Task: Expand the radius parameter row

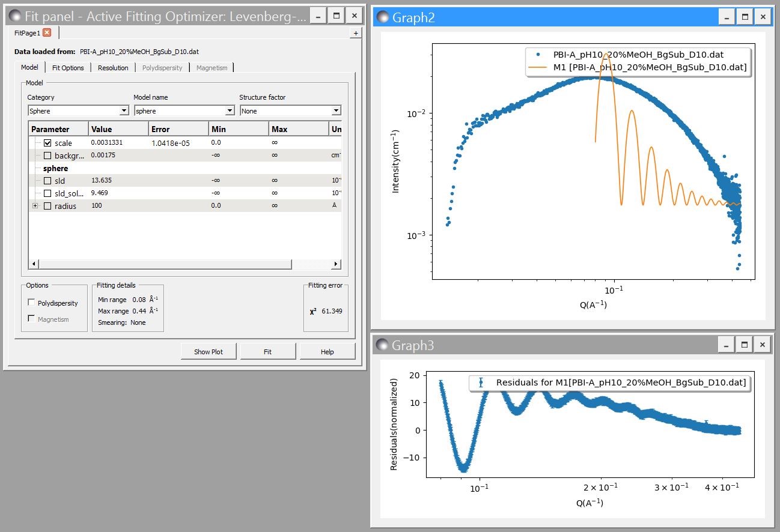Action: (35, 206)
